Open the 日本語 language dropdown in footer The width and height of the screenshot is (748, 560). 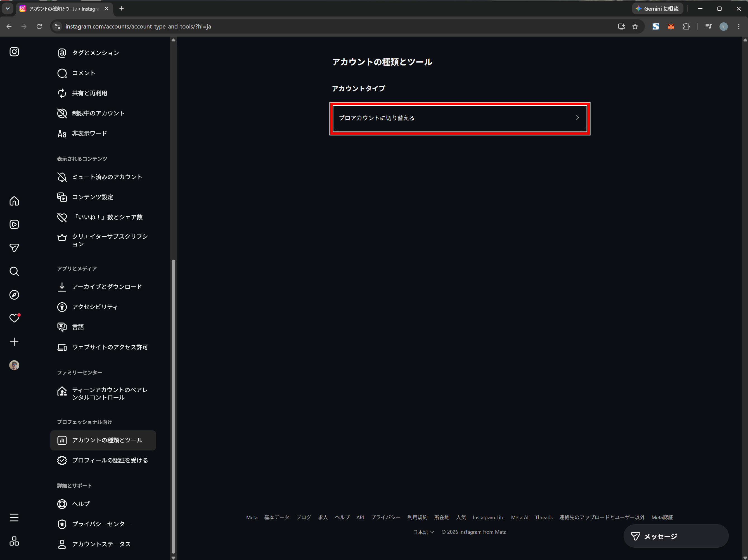[x=423, y=532]
